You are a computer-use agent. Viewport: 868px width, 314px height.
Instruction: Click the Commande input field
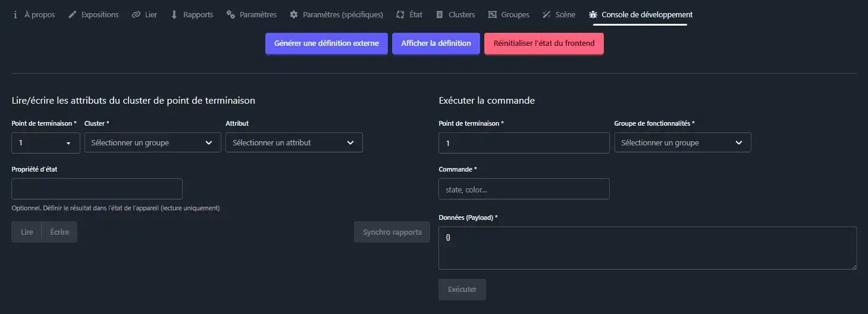tap(524, 189)
